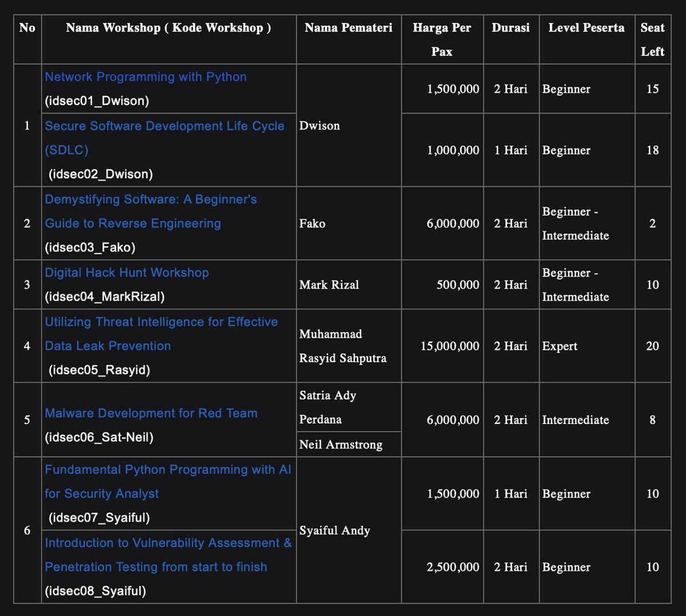Click the (idsec02_Dwison) workshop code

pyautogui.click(x=101, y=174)
